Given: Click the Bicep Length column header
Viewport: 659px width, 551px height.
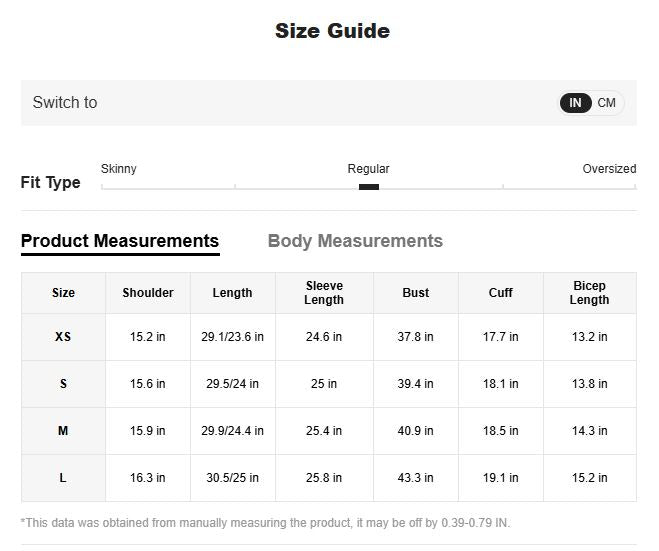Looking at the screenshot, I should [x=589, y=293].
